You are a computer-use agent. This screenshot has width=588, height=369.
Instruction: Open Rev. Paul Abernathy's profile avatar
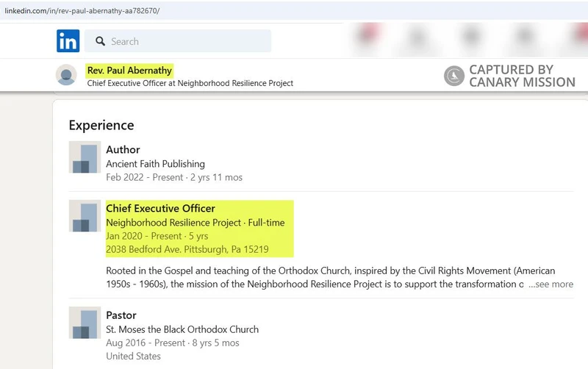(x=66, y=75)
